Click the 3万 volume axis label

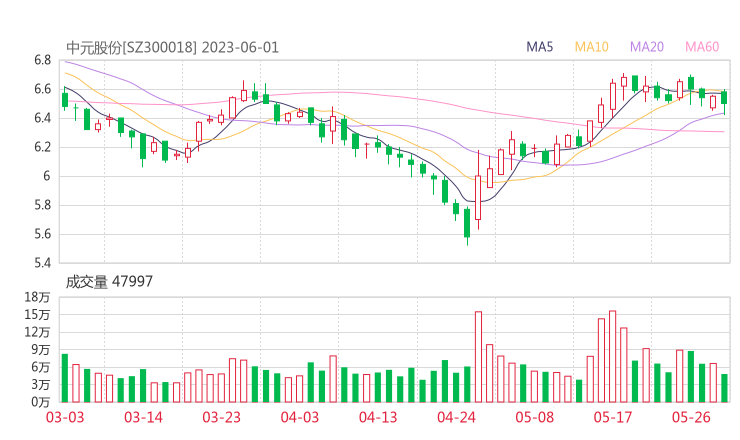click(41, 385)
